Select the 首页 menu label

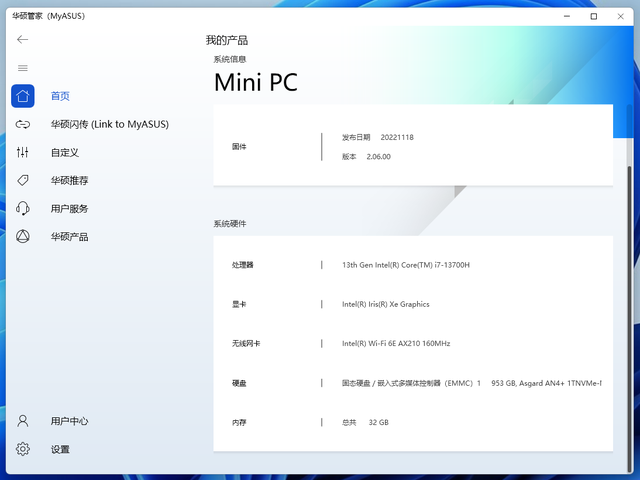tap(60, 96)
